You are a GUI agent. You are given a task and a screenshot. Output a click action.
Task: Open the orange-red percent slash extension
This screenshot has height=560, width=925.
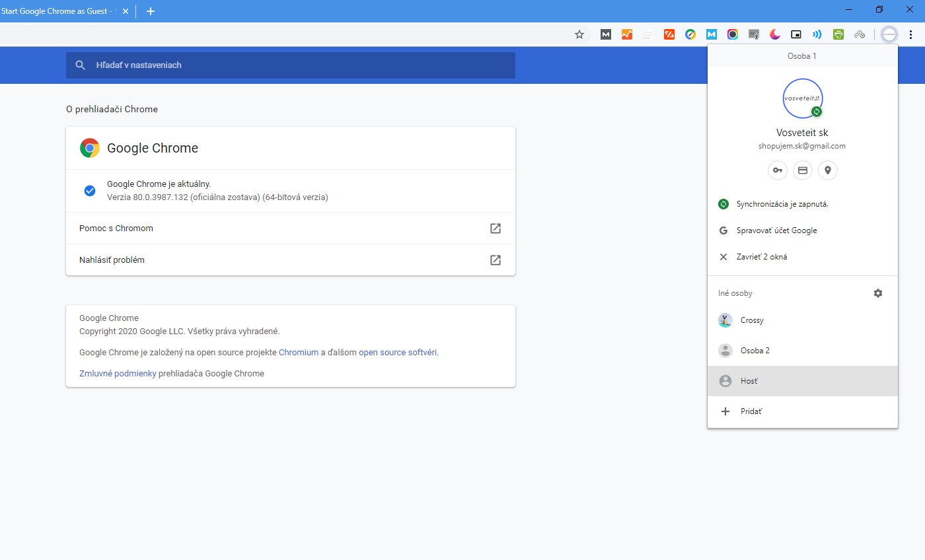[669, 34]
